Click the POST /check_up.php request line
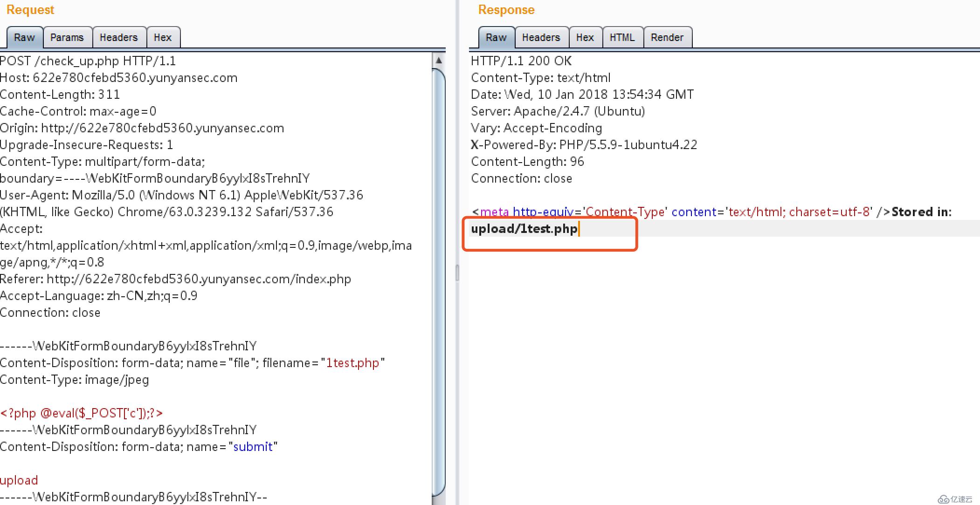The image size is (980, 505). pyautogui.click(x=88, y=61)
